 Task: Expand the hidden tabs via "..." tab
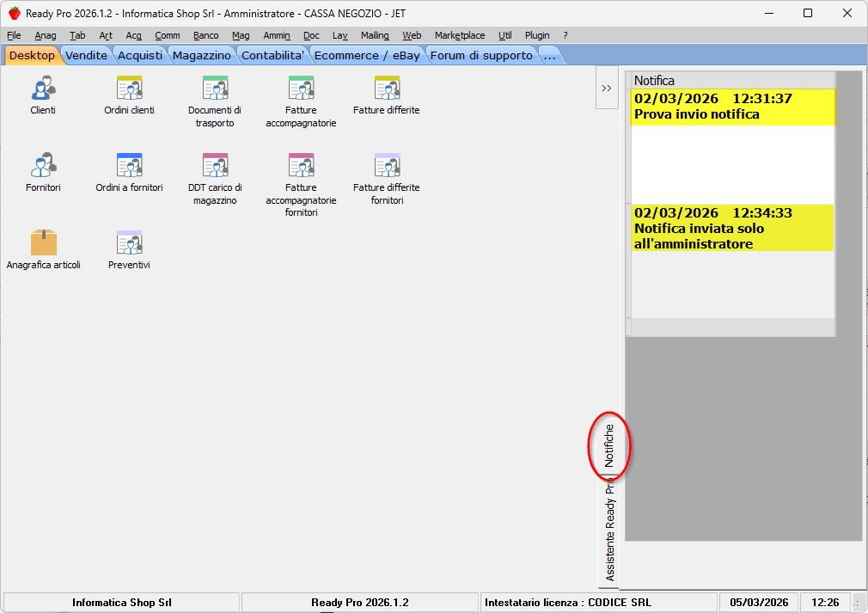pyautogui.click(x=550, y=55)
